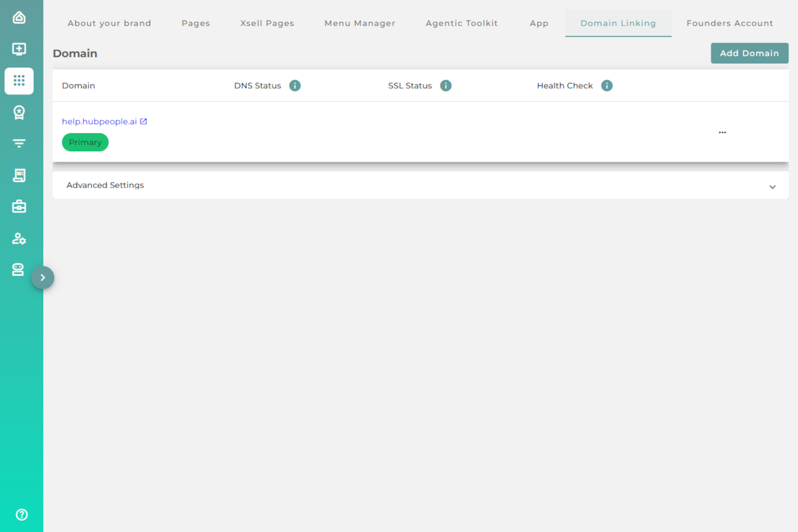Click the add-screen plus icon in sidebar
The image size is (798, 532).
pos(19,49)
